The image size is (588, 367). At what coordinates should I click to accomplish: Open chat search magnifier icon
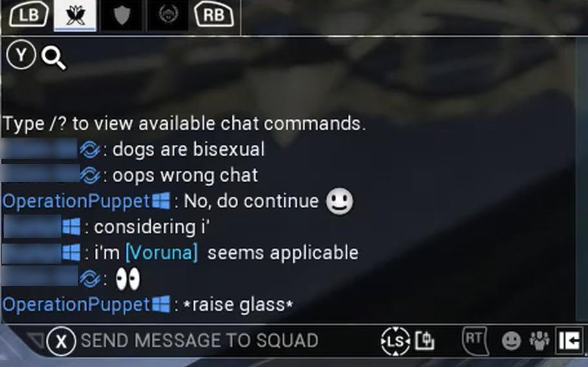54,58
